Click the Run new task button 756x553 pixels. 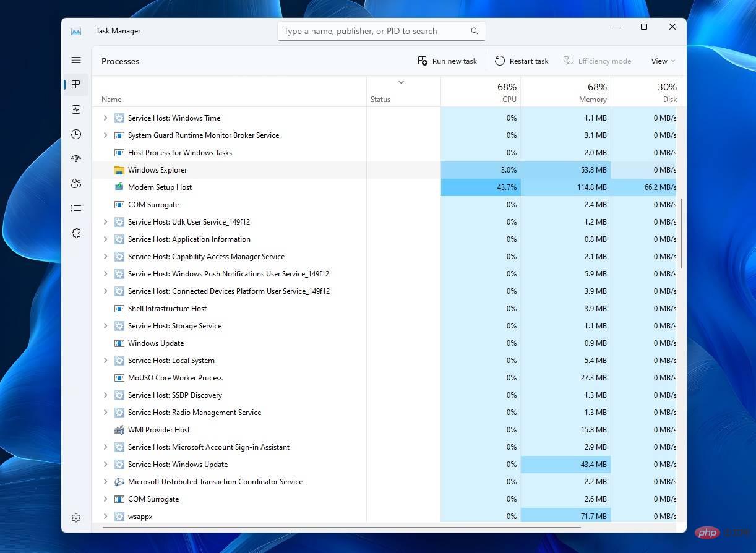(x=447, y=61)
